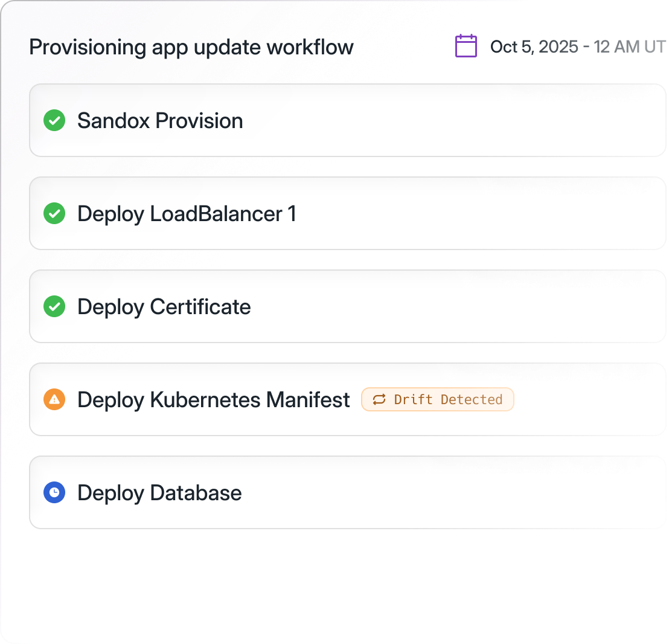Click the green check beside Sandox Provision
The image size is (669, 644).
(54, 121)
